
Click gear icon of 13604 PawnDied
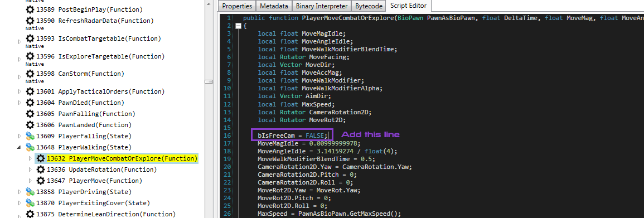[x=30, y=103]
